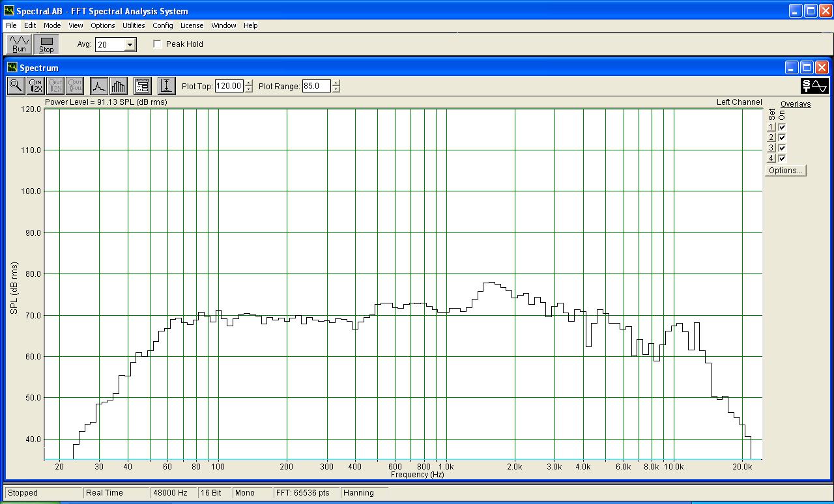Click the vertical auto-scale icon
The width and height of the screenshot is (834, 504).
(x=167, y=86)
